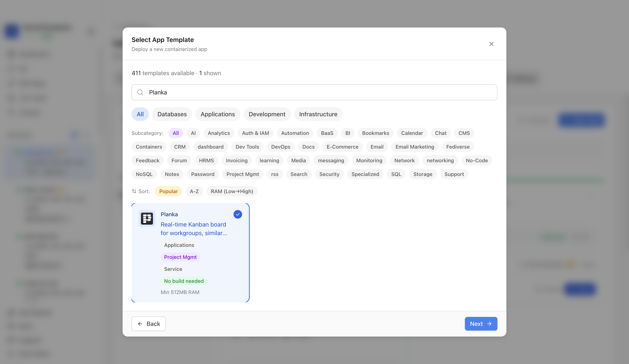Filter by Media subcategory
The width and height of the screenshot is (629, 364).
(298, 160)
